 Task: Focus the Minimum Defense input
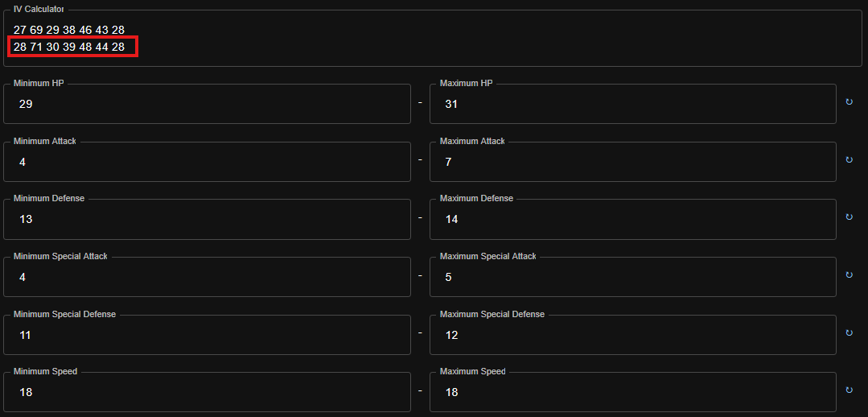207,220
